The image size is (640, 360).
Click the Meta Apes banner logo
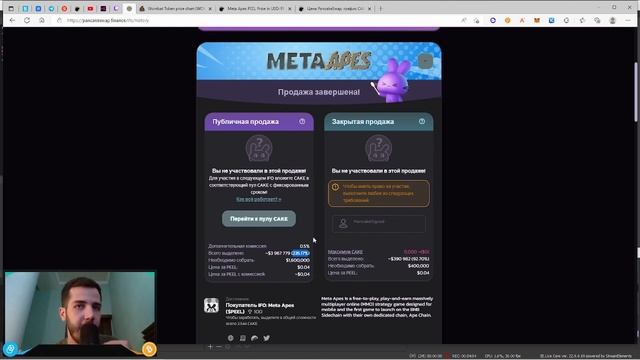(x=319, y=61)
